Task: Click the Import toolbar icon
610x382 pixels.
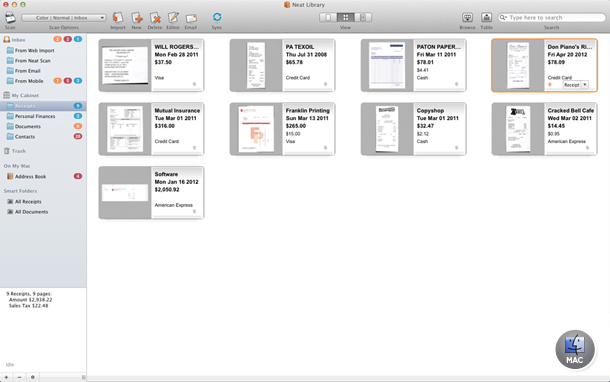Action: [x=117, y=18]
